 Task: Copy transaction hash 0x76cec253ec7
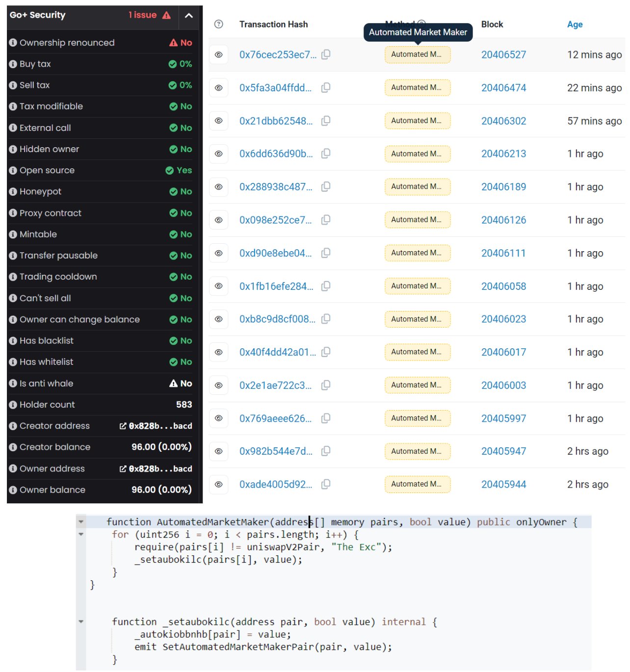[326, 54]
